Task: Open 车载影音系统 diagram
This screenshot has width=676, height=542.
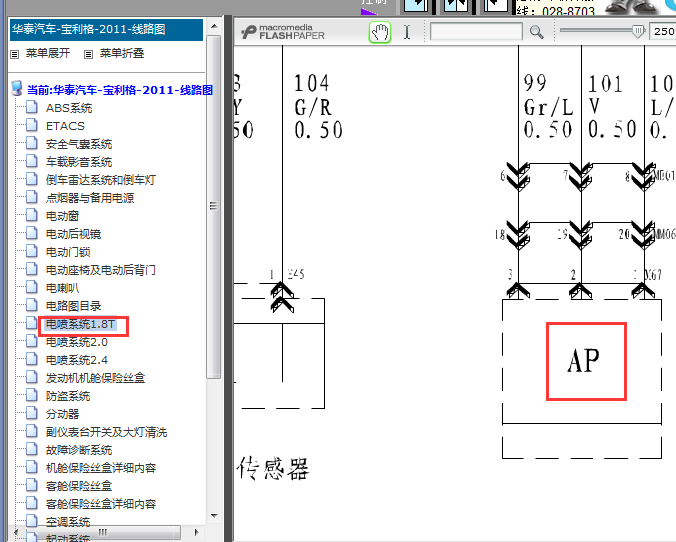Action: pos(79,162)
